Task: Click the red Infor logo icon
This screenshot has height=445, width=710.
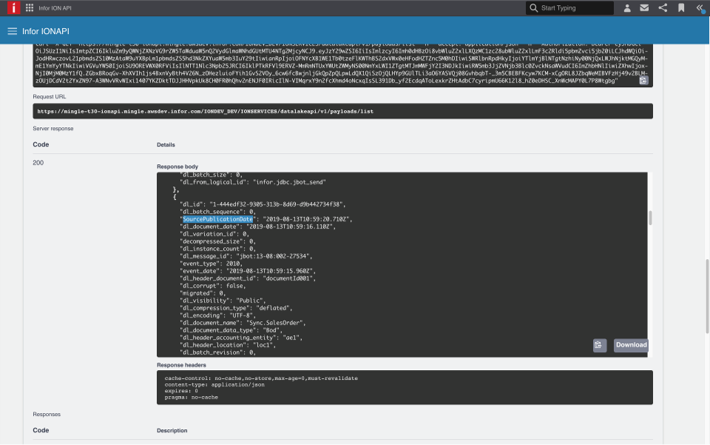Action: (13, 8)
